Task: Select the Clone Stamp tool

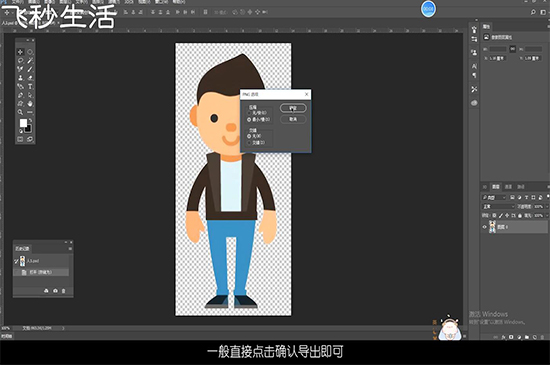Action: [20, 78]
